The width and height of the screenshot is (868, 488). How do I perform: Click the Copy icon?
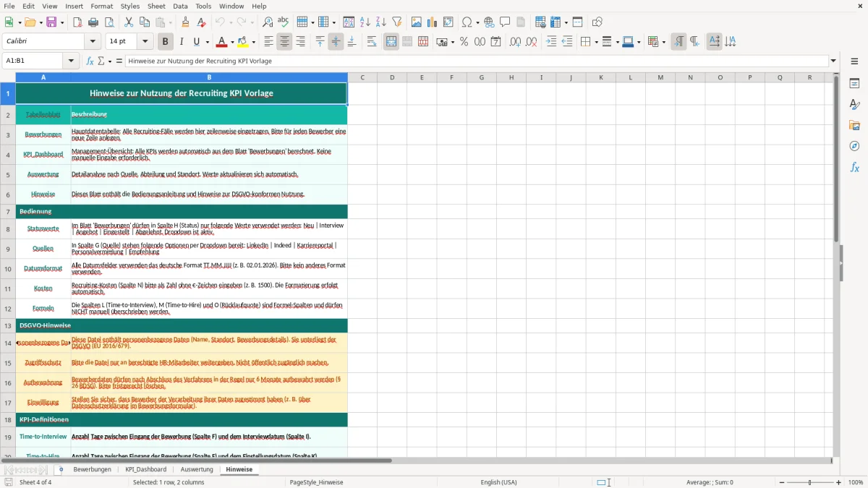[145, 22]
